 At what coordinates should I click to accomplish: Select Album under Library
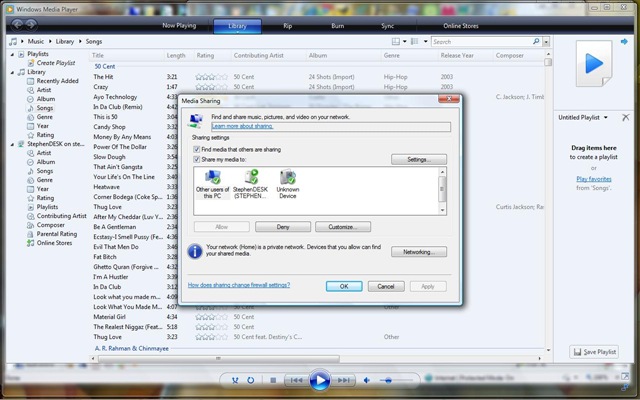coord(46,99)
